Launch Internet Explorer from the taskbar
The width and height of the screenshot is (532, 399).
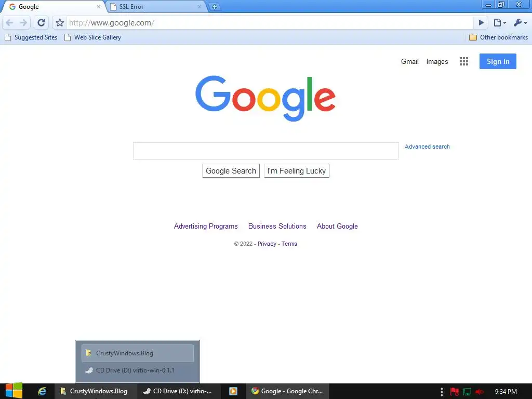(42, 391)
